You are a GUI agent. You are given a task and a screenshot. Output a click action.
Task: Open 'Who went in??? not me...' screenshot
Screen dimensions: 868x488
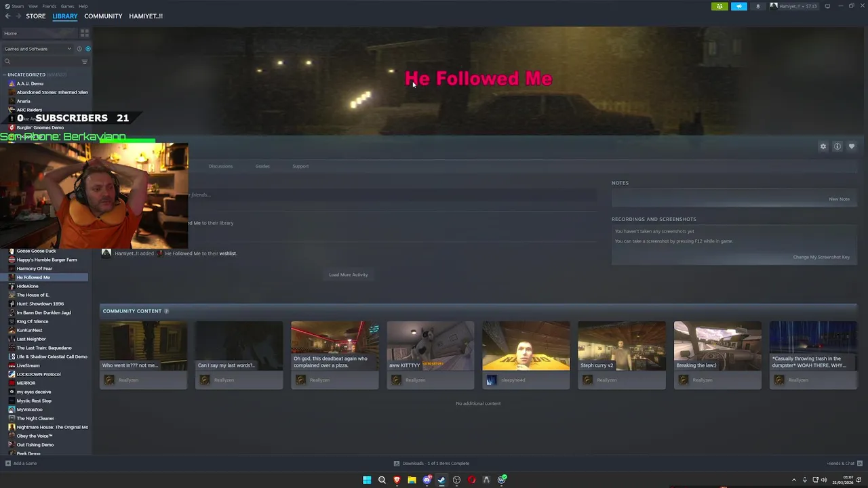click(143, 346)
